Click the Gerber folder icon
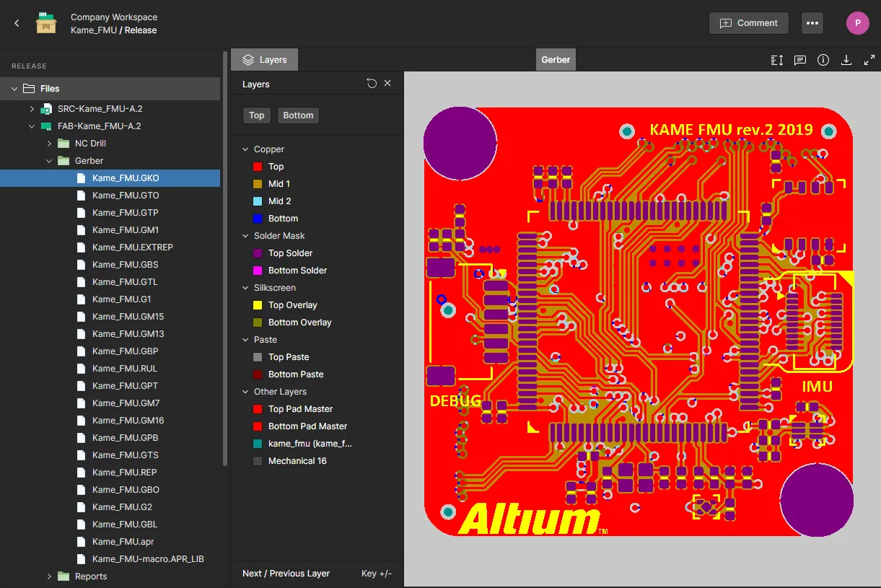The height and width of the screenshot is (588, 881). [x=63, y=161]
